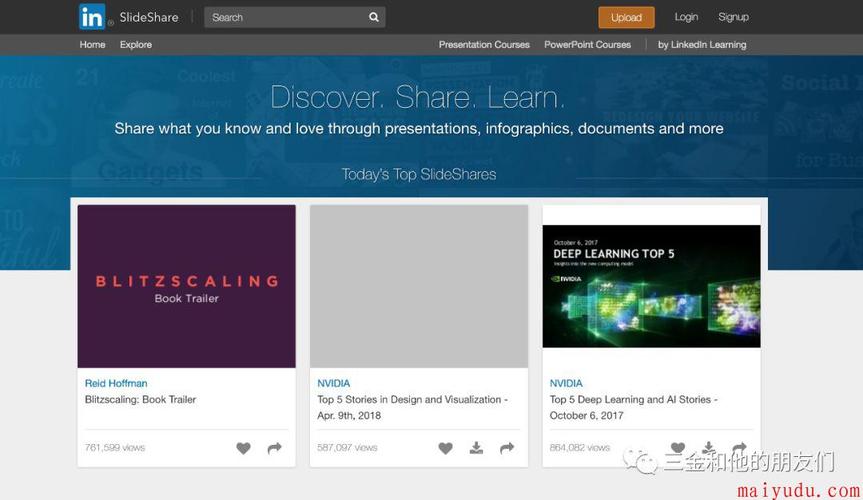
Task: Like the Blitzscaling Book Trailer slideshow
Action: [x=243, y=448]
